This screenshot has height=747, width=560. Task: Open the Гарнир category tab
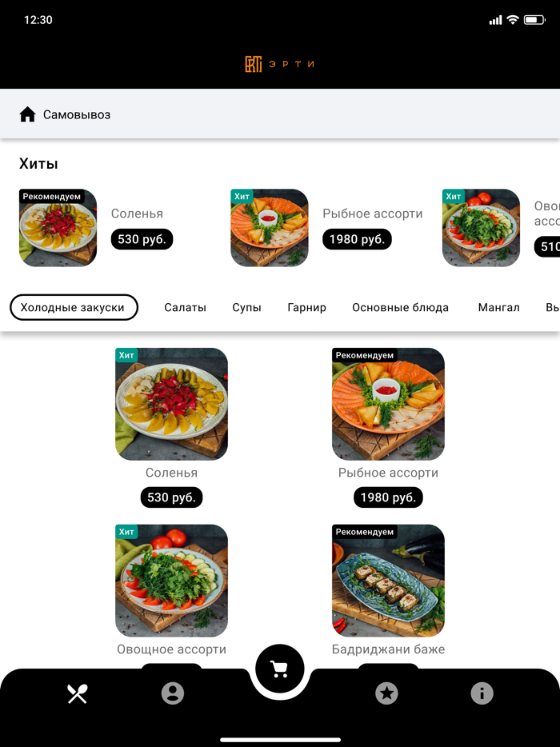306,307
